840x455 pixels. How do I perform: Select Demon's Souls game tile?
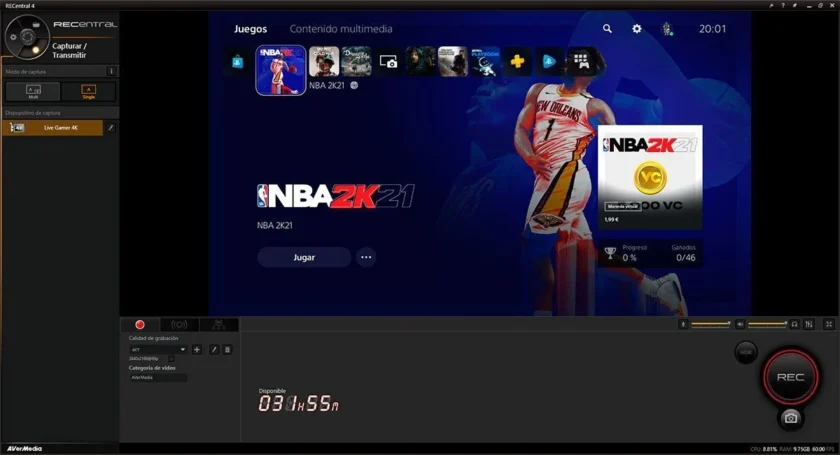click(356, 61)
